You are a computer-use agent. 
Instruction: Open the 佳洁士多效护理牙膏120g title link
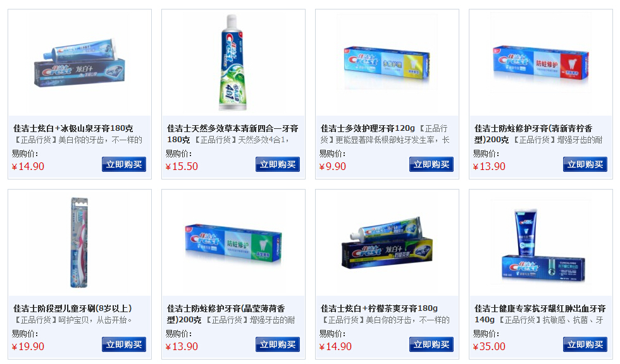[x=368, y=128]
